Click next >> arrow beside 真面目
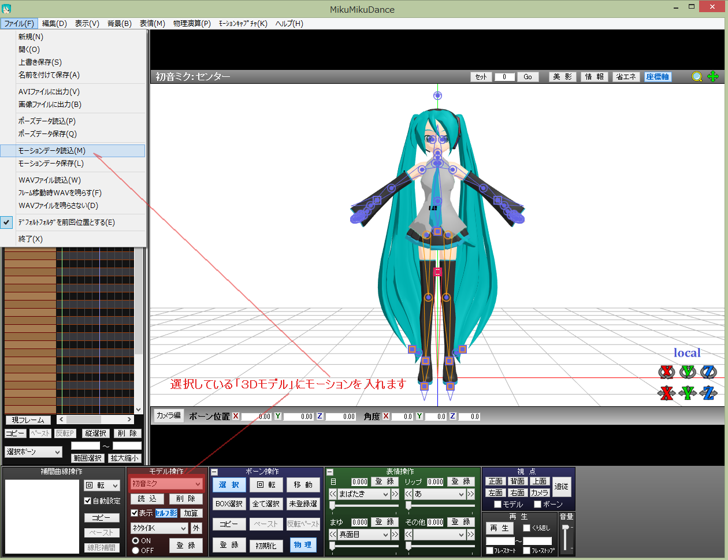The image size is (728, 560). click(395, 535)
